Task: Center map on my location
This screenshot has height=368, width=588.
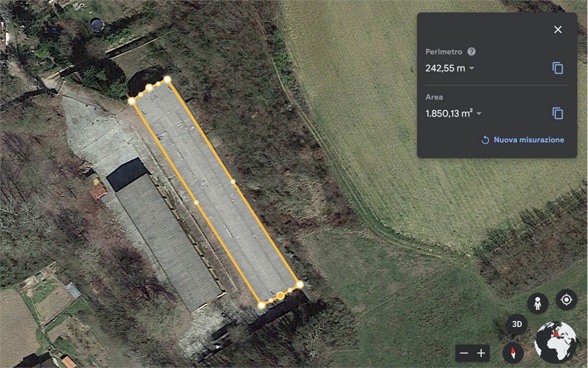Action: click(566, 299)
